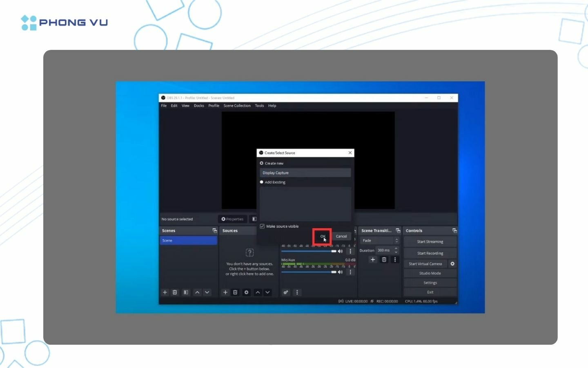Confirm with the OK button

(x=323, y=236)
